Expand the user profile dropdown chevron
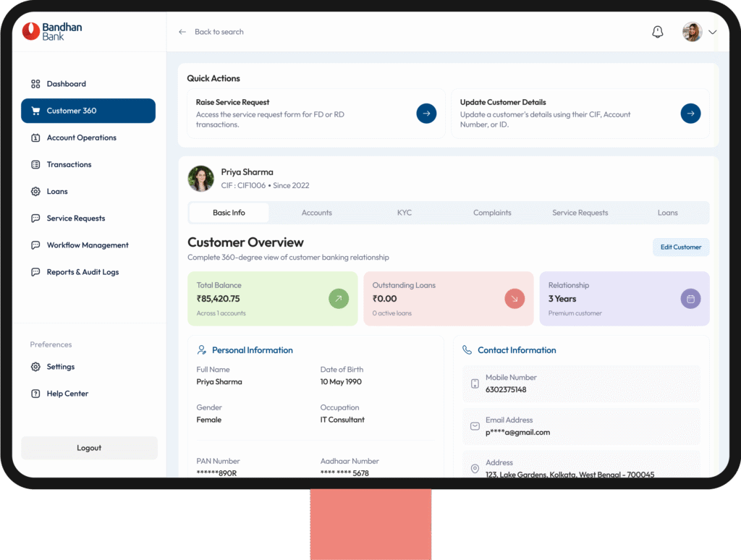The width and height of the screenshot is (741, 560). click(x=713, y=32)
